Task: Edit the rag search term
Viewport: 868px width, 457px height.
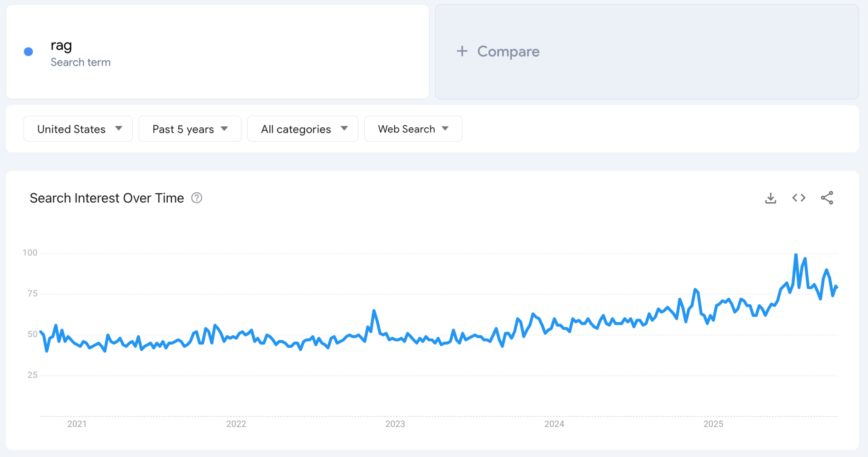Action: click(x=61, y=46)
